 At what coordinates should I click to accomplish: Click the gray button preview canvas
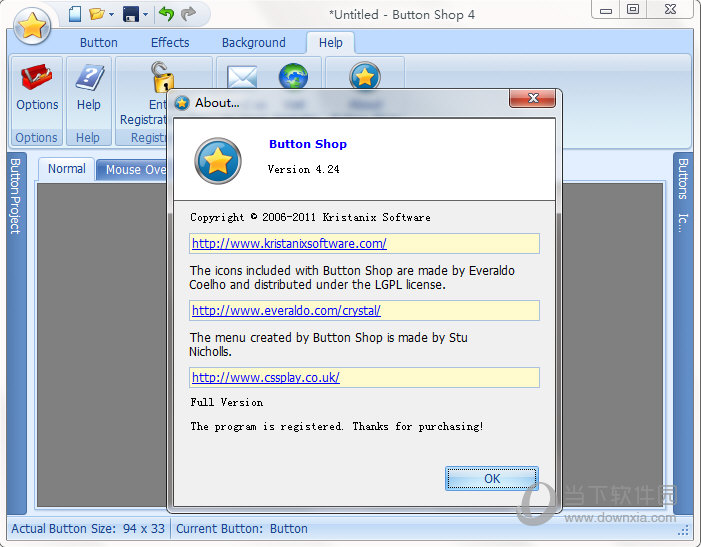pyautogui.click(x=101, y=344)
